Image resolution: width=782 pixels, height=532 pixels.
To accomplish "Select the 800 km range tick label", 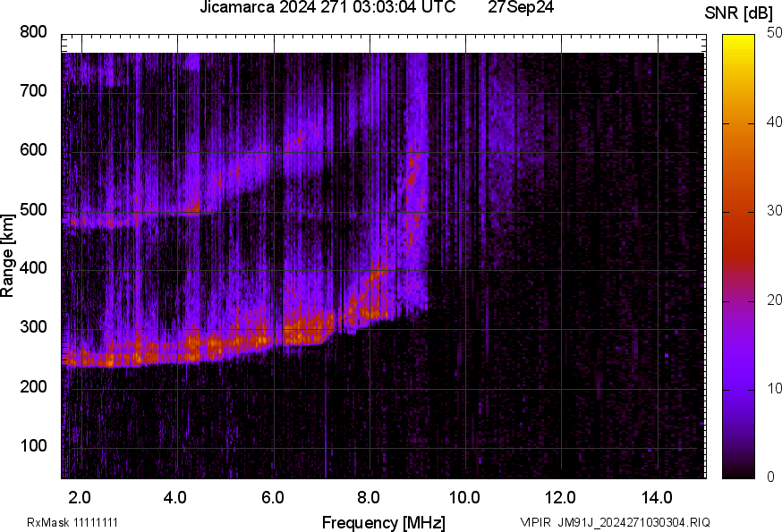I will click(x=33, y=32).
